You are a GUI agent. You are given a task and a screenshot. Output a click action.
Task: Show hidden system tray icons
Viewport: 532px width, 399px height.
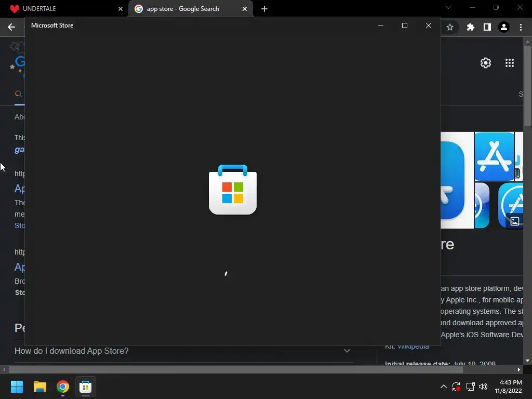pos(444,387)
